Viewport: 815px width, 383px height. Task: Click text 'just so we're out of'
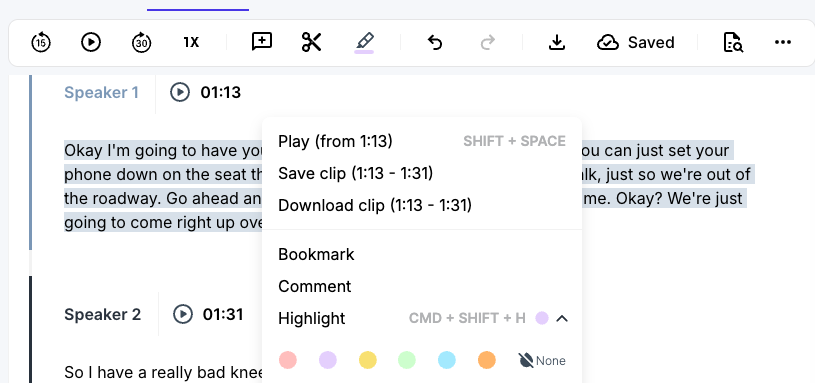(x=679, y=174)
